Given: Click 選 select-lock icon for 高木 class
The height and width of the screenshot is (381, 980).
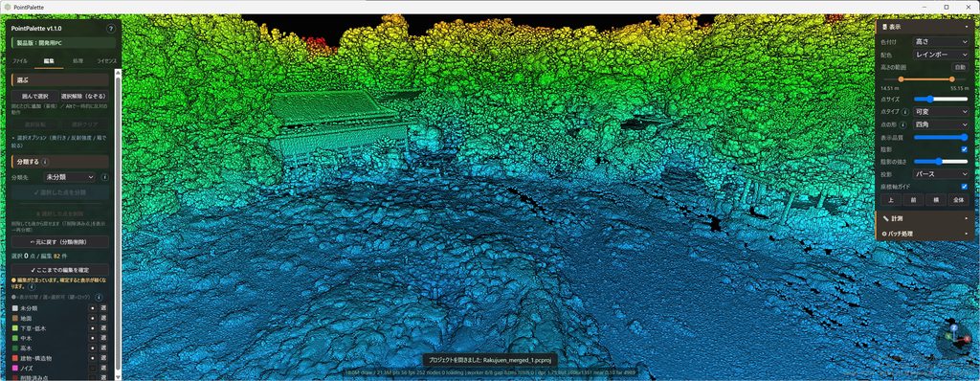Looking at the screenshot, I should [103, 348].
